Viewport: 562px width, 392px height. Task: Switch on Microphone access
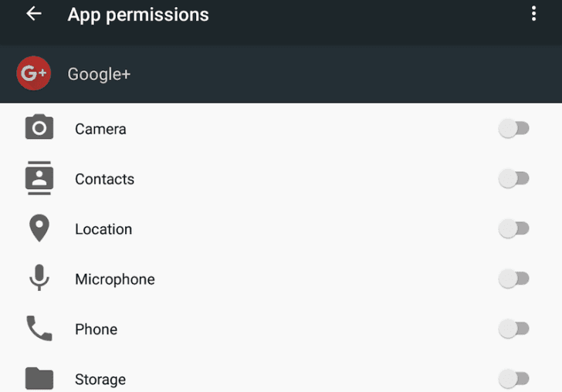point(514,279)
